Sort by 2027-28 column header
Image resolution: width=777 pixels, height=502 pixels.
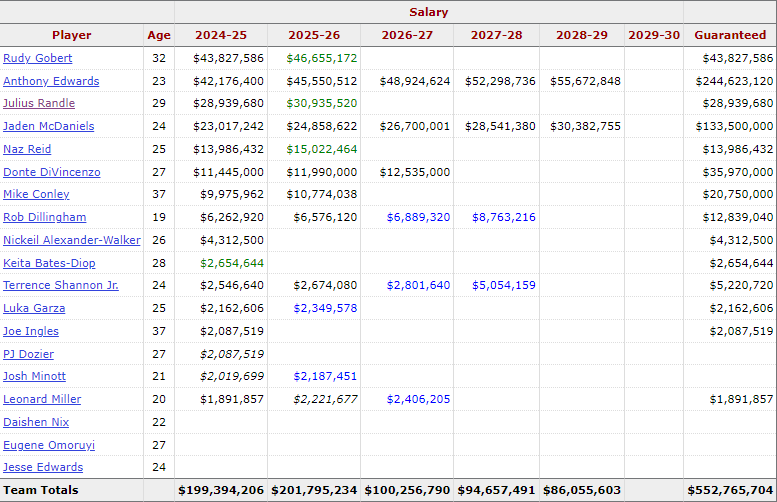point(497,35)
